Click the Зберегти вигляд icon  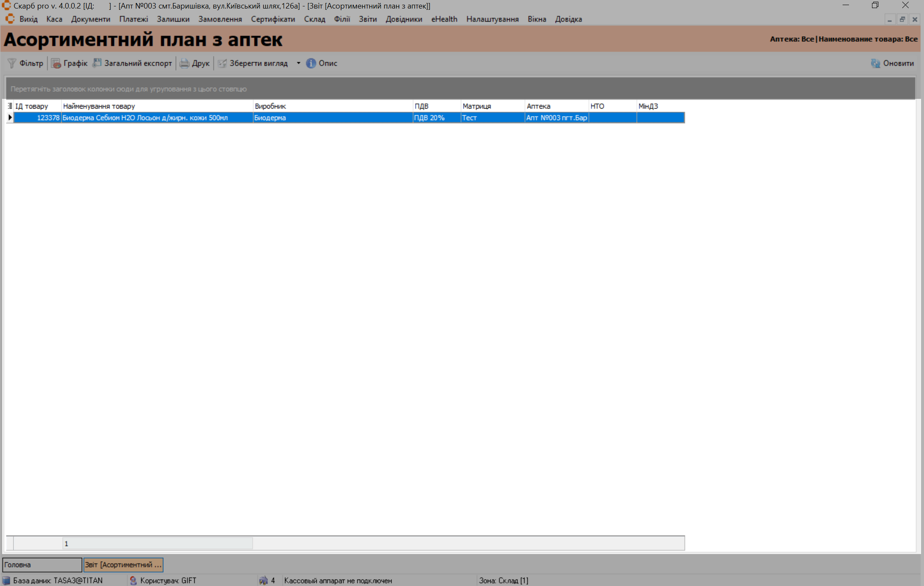click(x=222, y=64)
